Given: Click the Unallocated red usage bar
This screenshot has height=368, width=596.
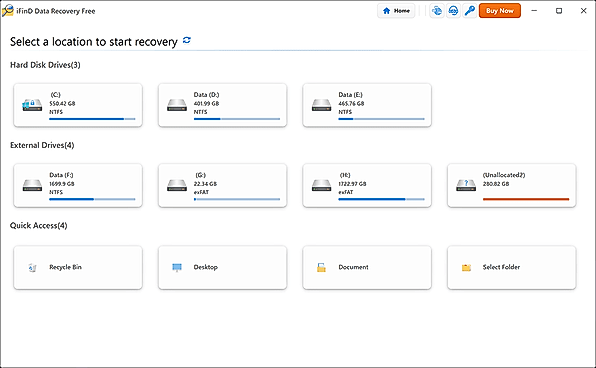Looking at the screenshot, I should (x=526, y=199).
